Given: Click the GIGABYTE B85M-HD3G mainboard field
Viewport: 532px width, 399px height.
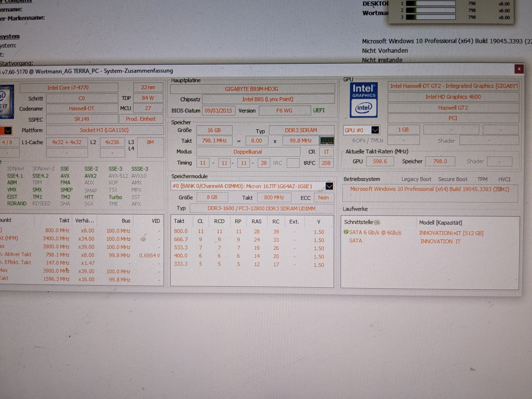Looking at the screenshot, I should (x=252, y=89).
